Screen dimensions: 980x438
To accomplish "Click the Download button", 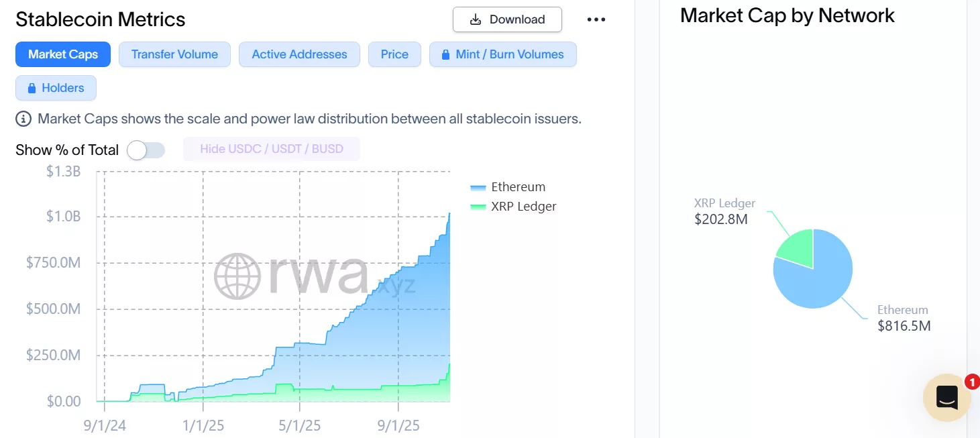I will tap(507, 19).
